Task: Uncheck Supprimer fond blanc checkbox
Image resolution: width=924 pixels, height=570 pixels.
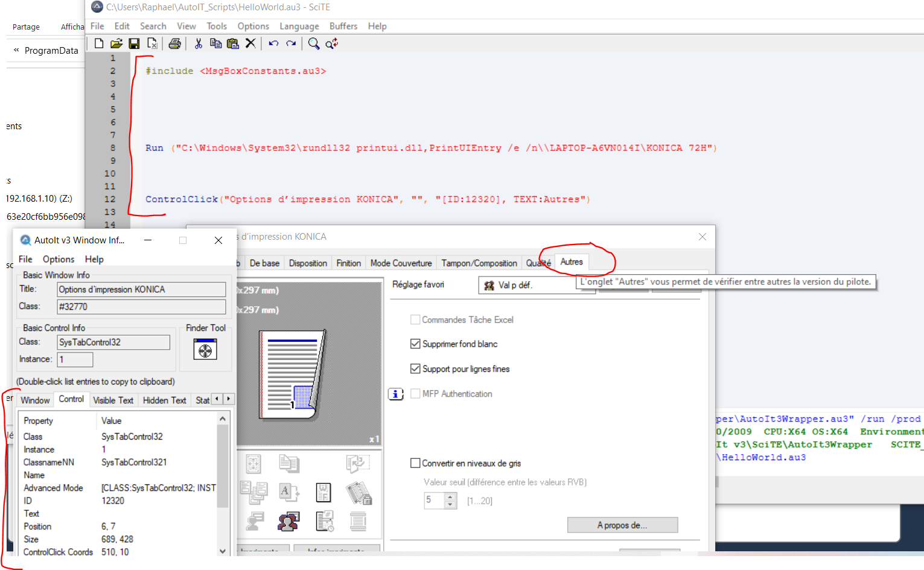Action: point(415,344)
